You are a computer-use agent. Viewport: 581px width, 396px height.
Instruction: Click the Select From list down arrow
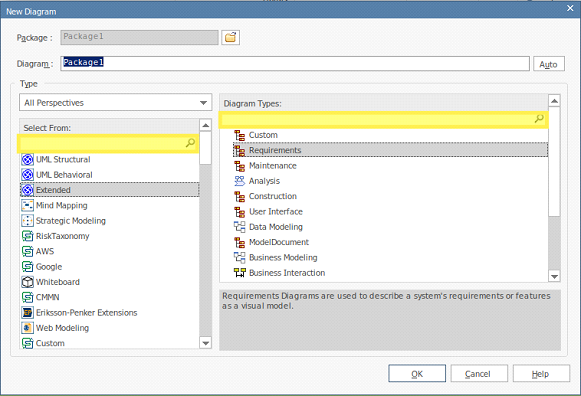[205, 343]
